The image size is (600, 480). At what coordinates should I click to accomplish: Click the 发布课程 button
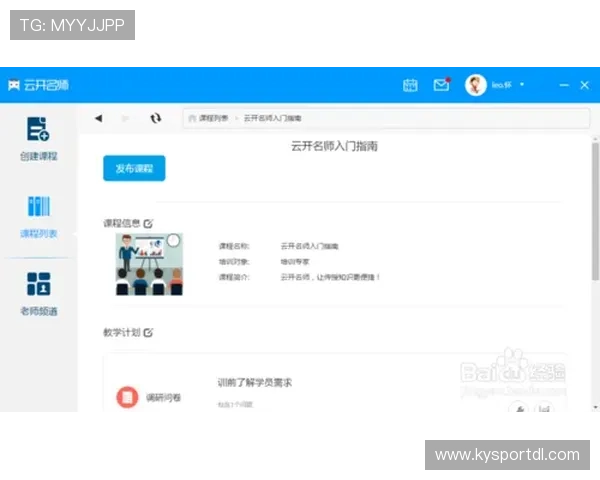click(x=134, y=168)
